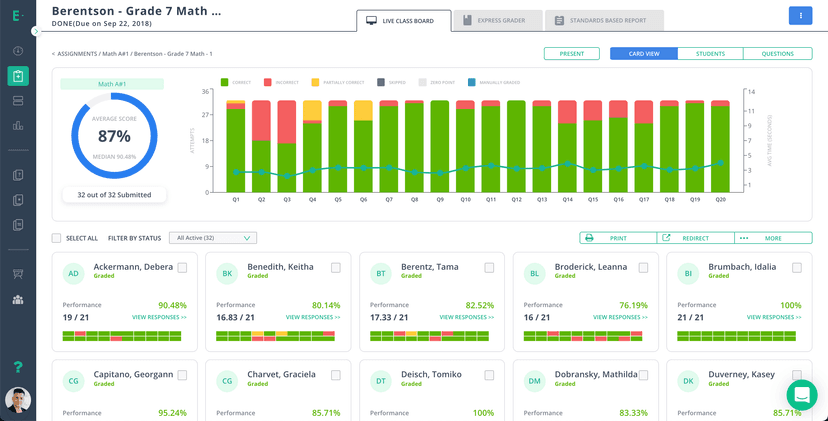Expand the sidebar using the arrow toggle
This screenshot has width=828, height=421.
click(36, 31)
